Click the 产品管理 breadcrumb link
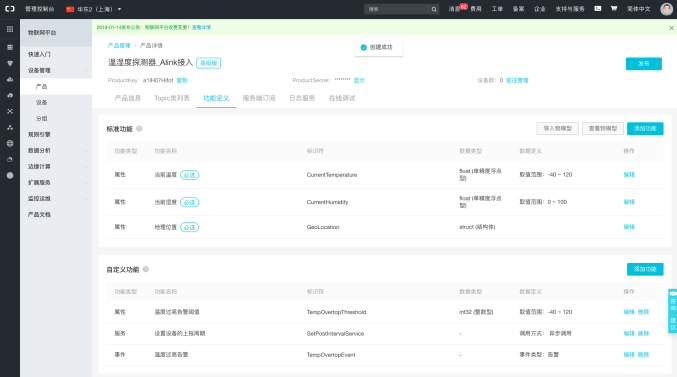 click(119, 45)
